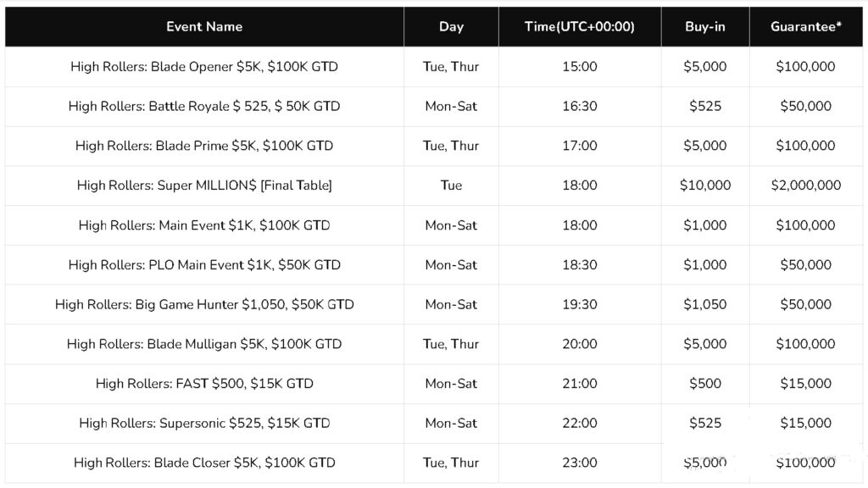Click the Time(UTC+00:00) column header
The width and height of the screenshot is (868, 488).
[580, 26]
